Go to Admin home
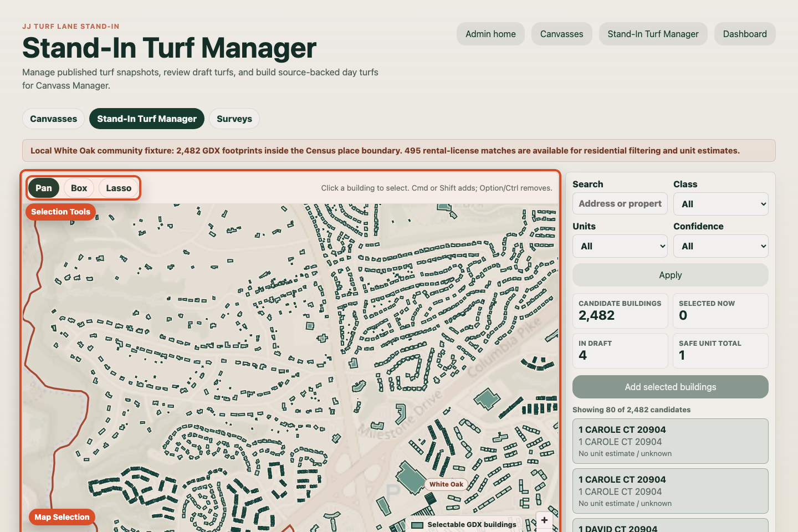 point(490,34)
